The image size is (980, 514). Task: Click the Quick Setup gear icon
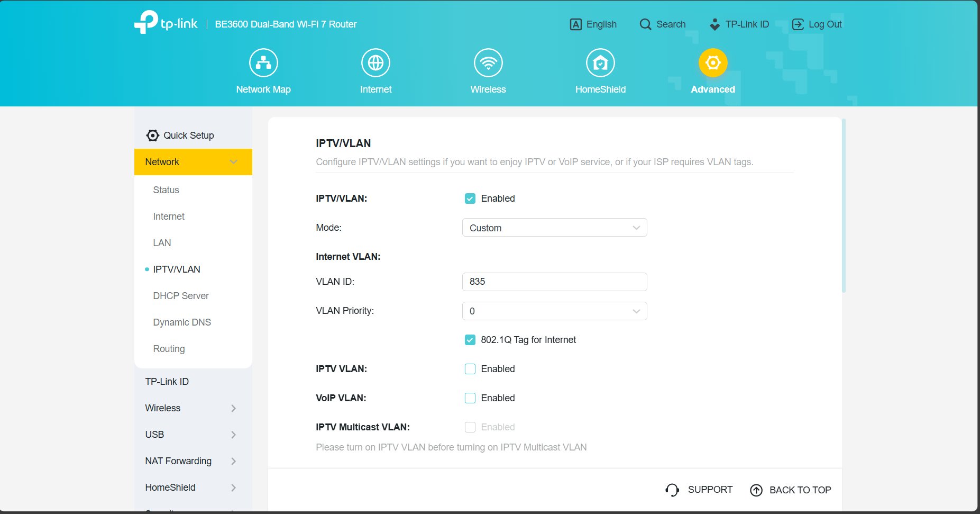[152, 136]
